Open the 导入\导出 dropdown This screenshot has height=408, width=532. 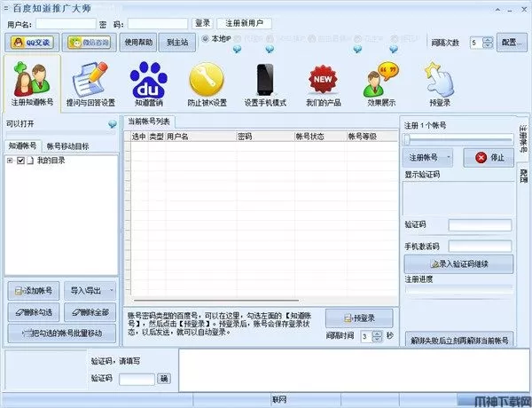90,291
